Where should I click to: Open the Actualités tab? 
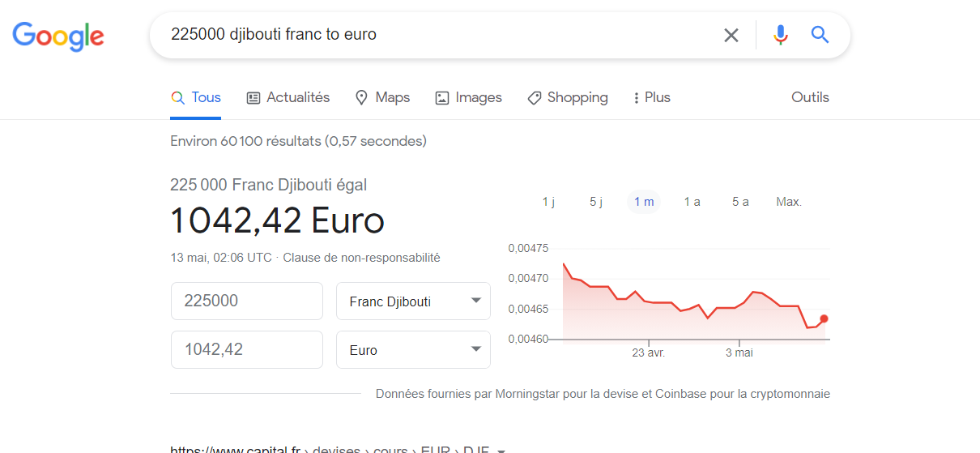coord(288,97)
